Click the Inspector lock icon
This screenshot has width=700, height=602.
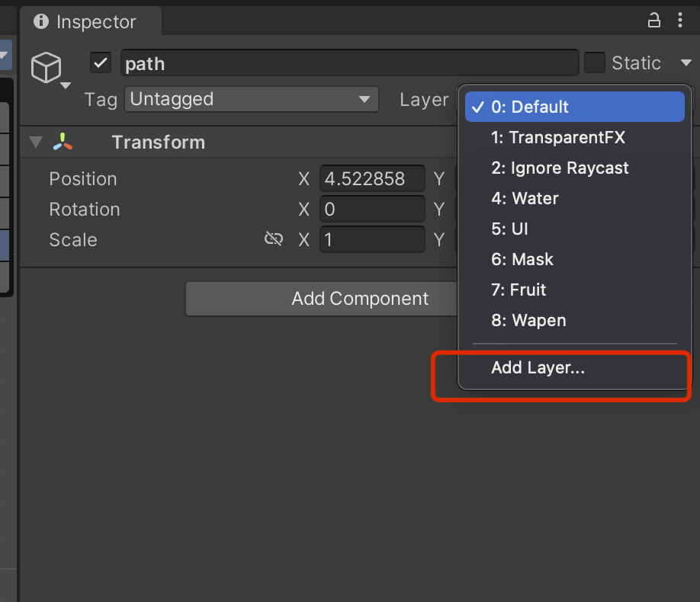point(653,21)
